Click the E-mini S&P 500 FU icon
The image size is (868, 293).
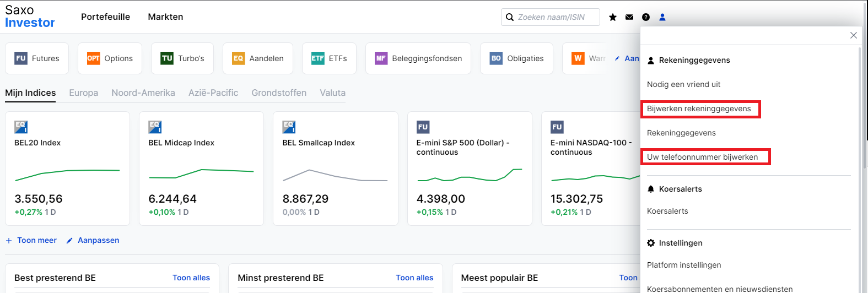tap(423, 127)
